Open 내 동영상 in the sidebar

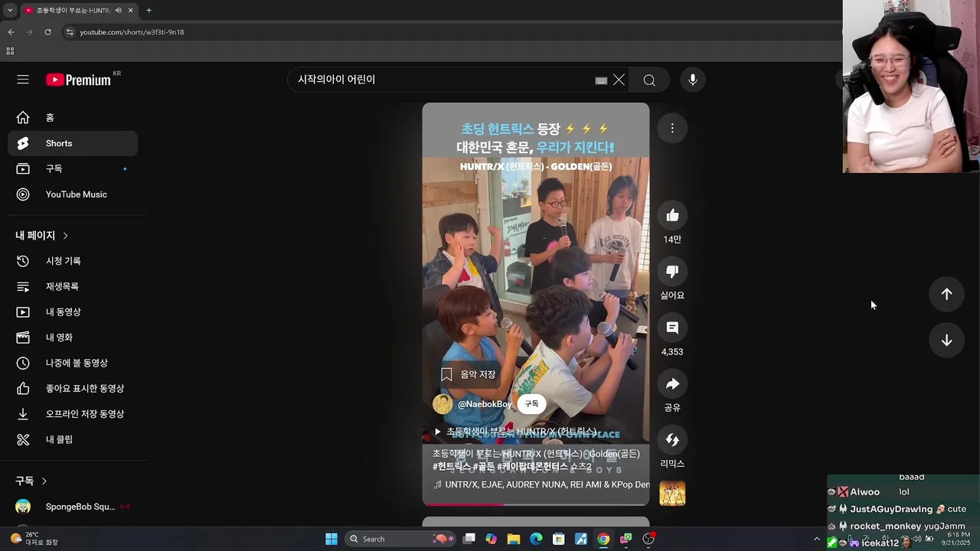73,312
